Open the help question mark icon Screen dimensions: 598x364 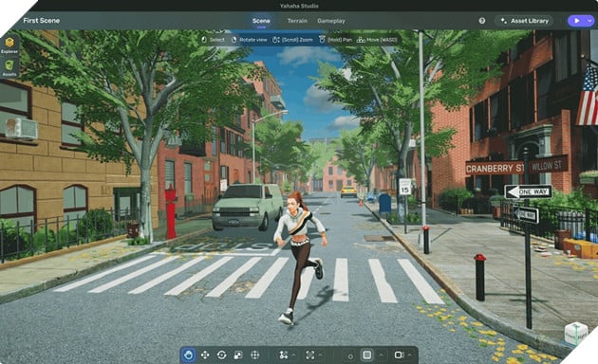(482, 21)
